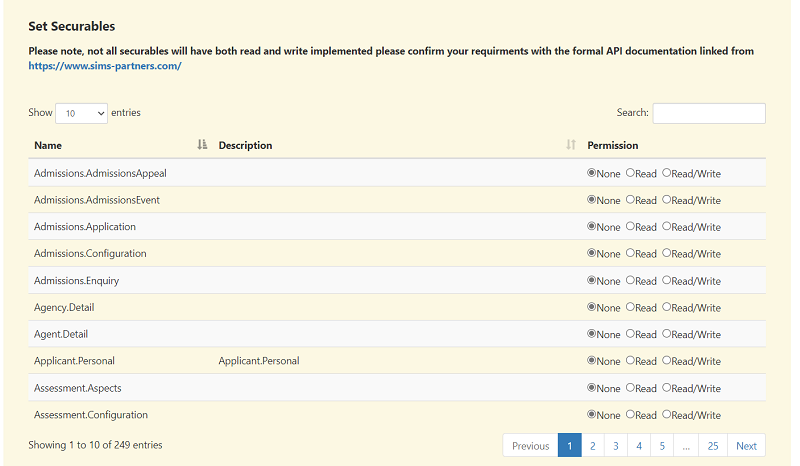
Task: Open the Show entries dropdown
Action: (x=81, y=113)
